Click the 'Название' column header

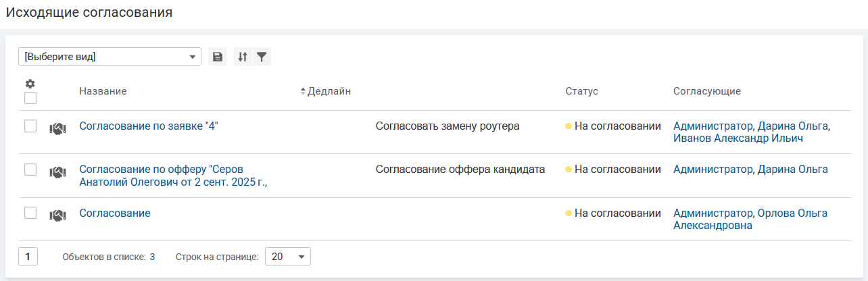click(x=103, y=91)
